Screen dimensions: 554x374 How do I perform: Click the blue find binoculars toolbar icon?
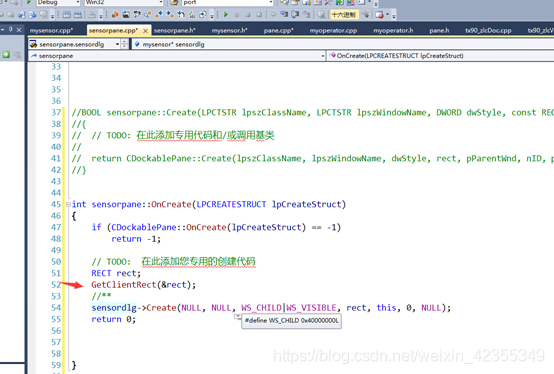[137, 14]
